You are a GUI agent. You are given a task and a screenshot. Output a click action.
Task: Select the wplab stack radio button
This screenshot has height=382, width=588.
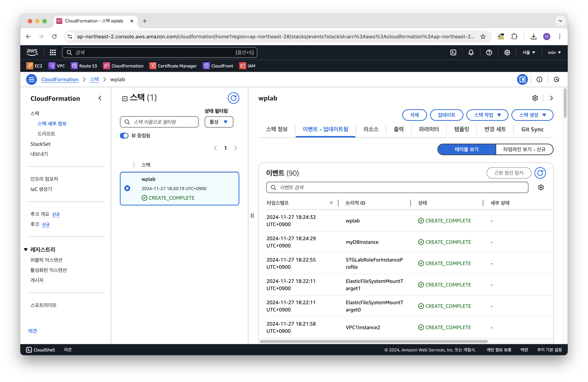coord(127,188)
